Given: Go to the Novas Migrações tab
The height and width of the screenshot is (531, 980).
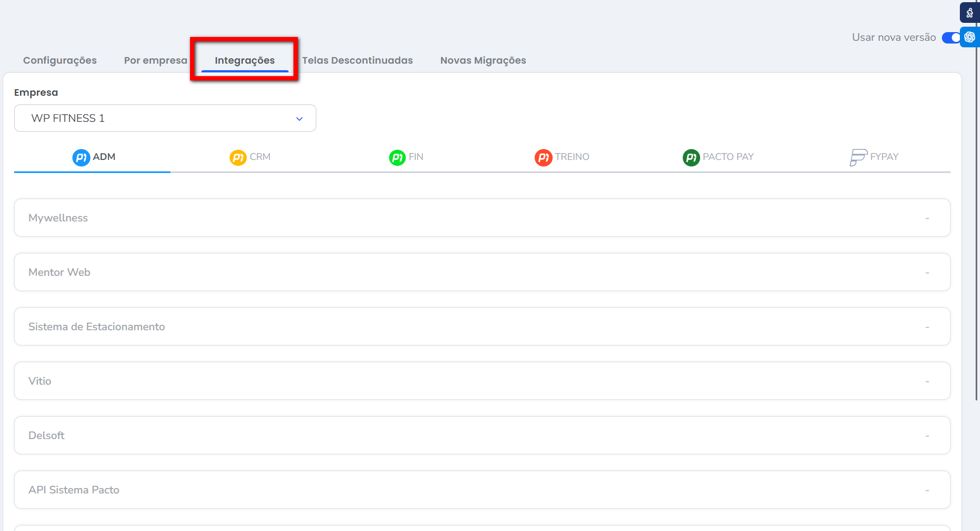Looking at the screenshot, I should pos(483,60).
